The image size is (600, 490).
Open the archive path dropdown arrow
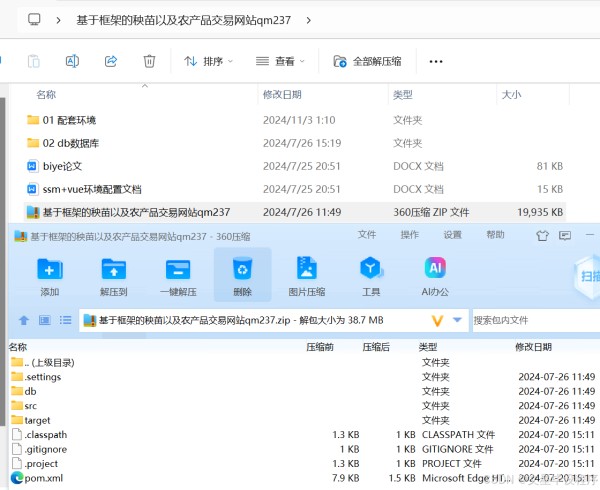coord(457,319)
